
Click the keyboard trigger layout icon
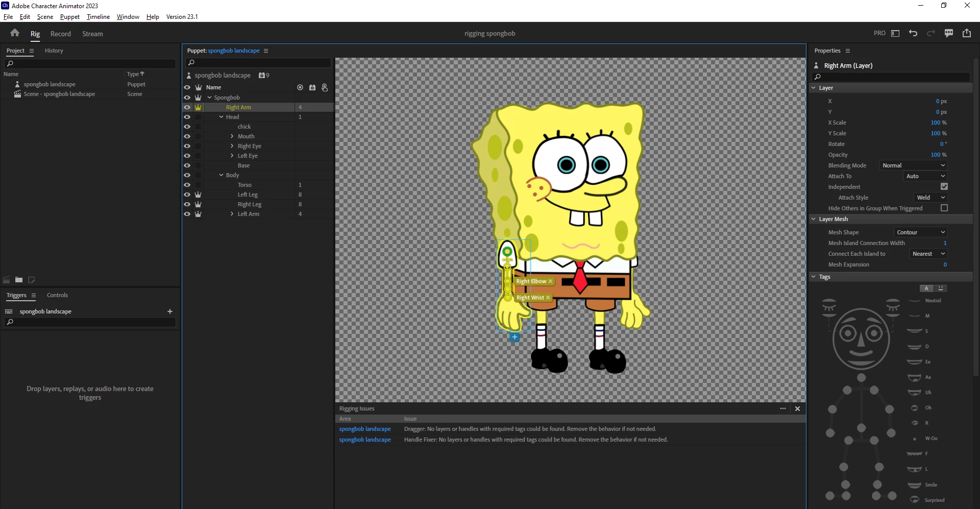(9, 311)
